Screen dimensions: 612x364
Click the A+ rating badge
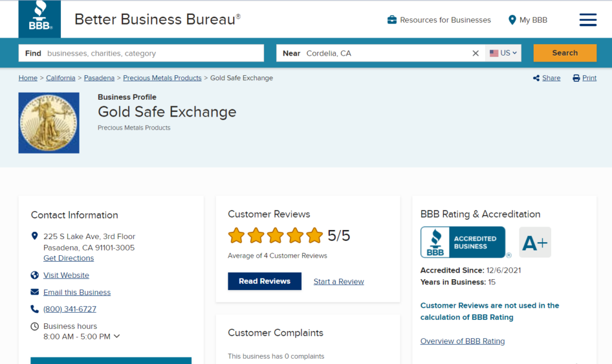pos(535,242)
